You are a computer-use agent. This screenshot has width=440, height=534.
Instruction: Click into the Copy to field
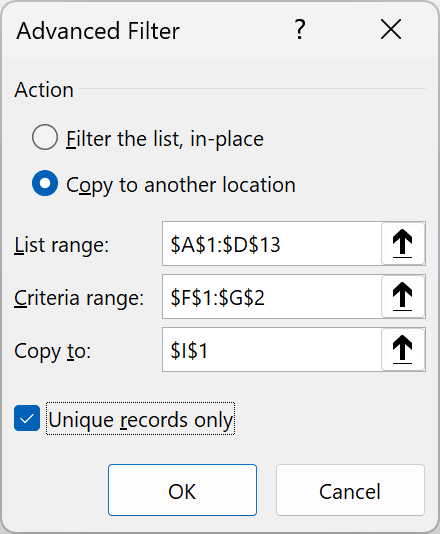[x=272, y=350]
